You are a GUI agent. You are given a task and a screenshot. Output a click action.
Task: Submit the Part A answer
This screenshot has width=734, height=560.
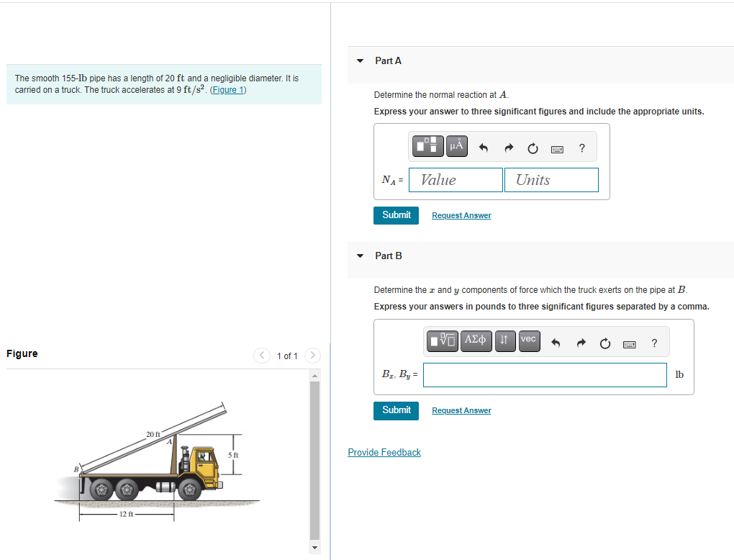coord(396,215)
